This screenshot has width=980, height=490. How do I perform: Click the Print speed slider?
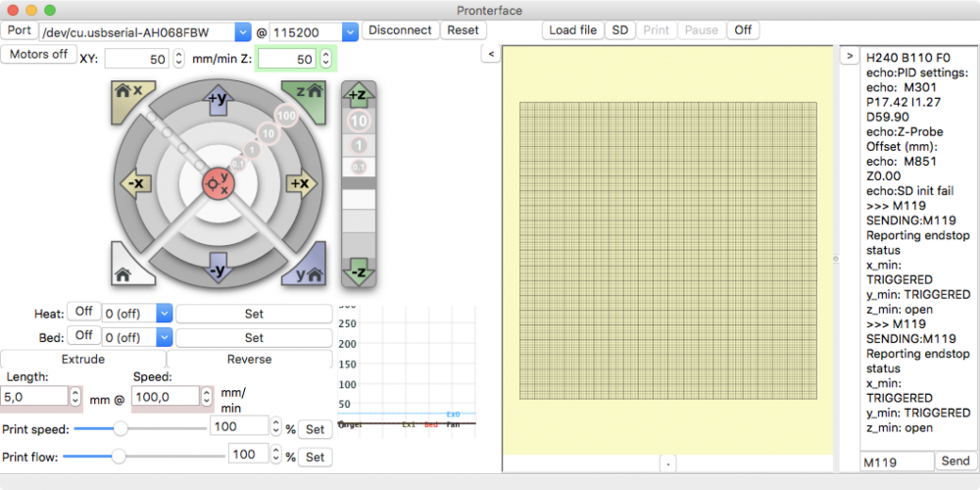tap(140, 429)
